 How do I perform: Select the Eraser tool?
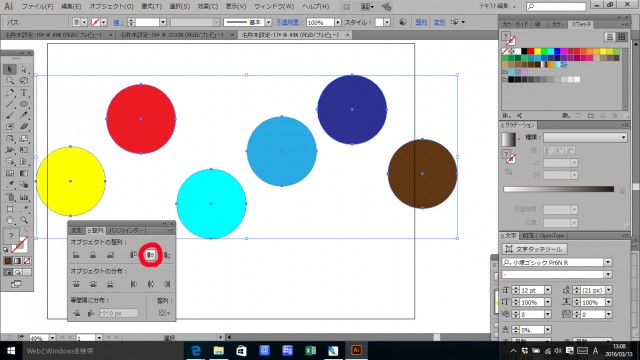pyautogui.click(x=24, y=127)
